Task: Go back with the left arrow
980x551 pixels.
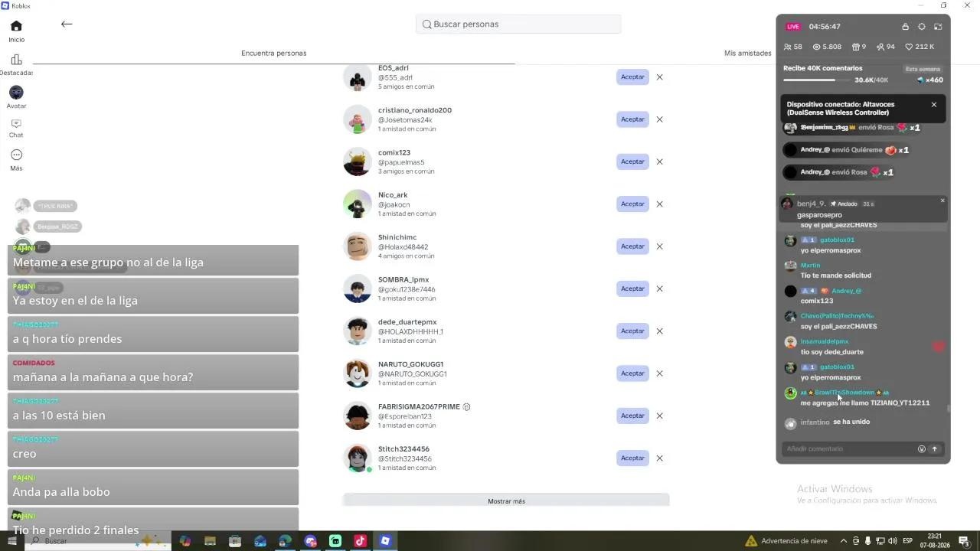Action: 67,24
